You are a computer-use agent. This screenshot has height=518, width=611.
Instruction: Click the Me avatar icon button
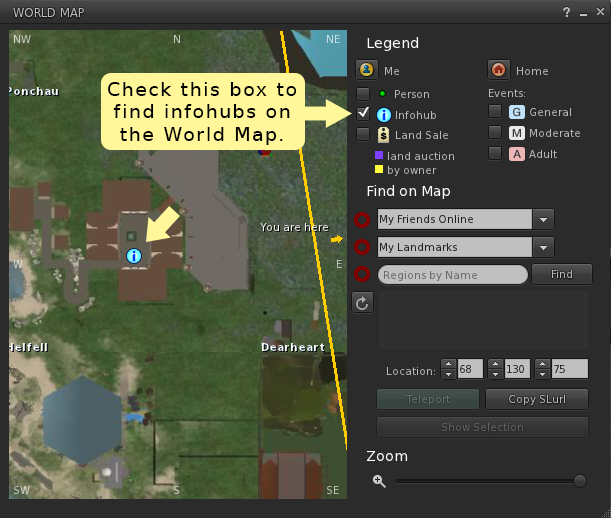(x=366, y=70)
